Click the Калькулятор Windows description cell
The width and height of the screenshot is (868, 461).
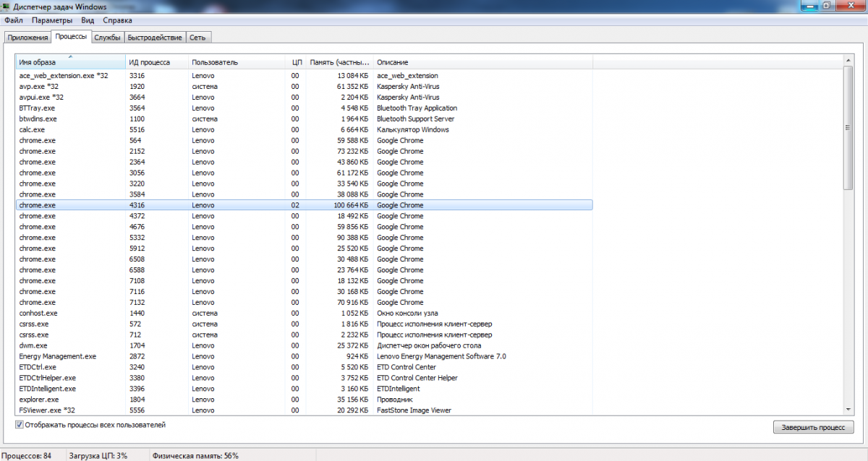[x=413, y=129]
